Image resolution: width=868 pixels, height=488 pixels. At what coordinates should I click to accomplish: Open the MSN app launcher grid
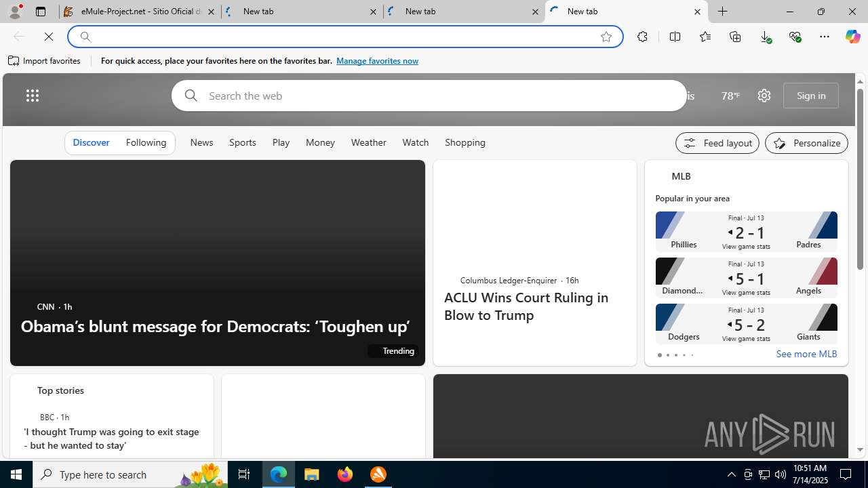click(33, 96)
